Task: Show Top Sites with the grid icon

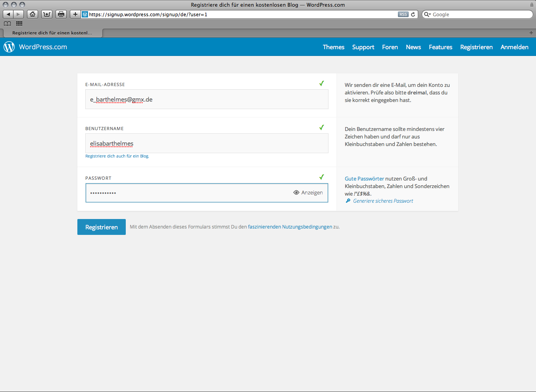Action: pos(19,23)
